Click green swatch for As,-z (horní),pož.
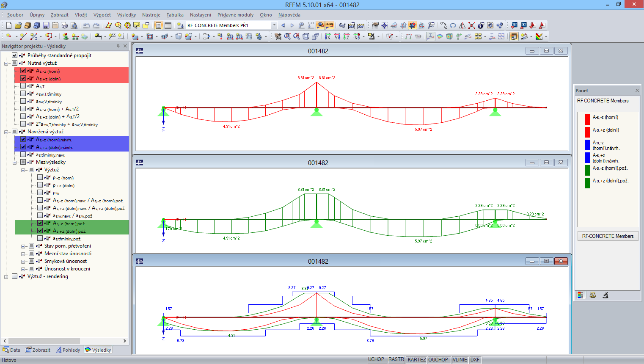 tap(587, 170)
